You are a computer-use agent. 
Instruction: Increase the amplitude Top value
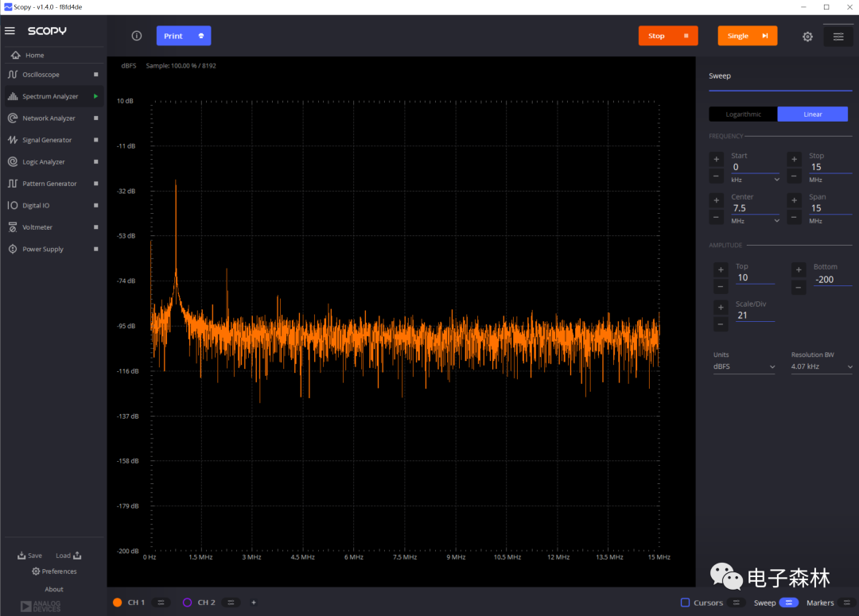pos(721,270)
